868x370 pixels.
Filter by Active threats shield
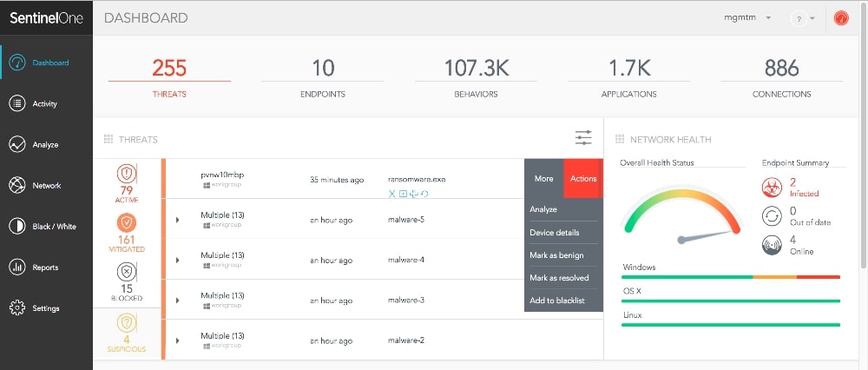click(x=127, y=172)
